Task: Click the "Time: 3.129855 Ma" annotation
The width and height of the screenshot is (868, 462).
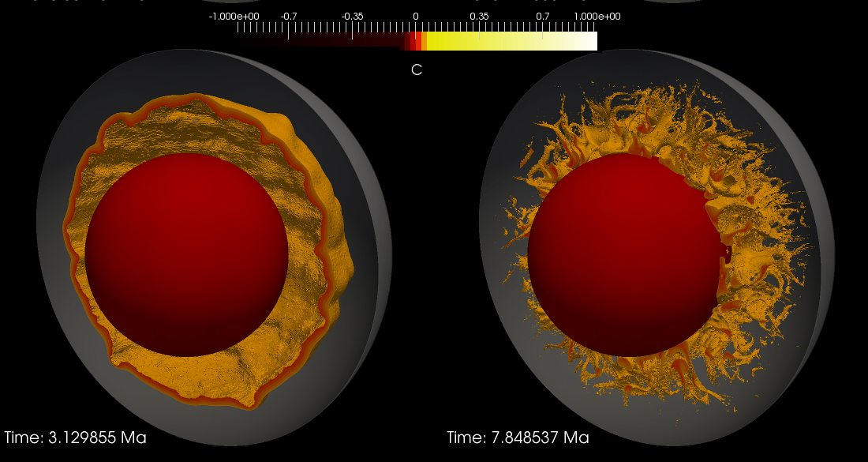Action: (x=75, y=438)
